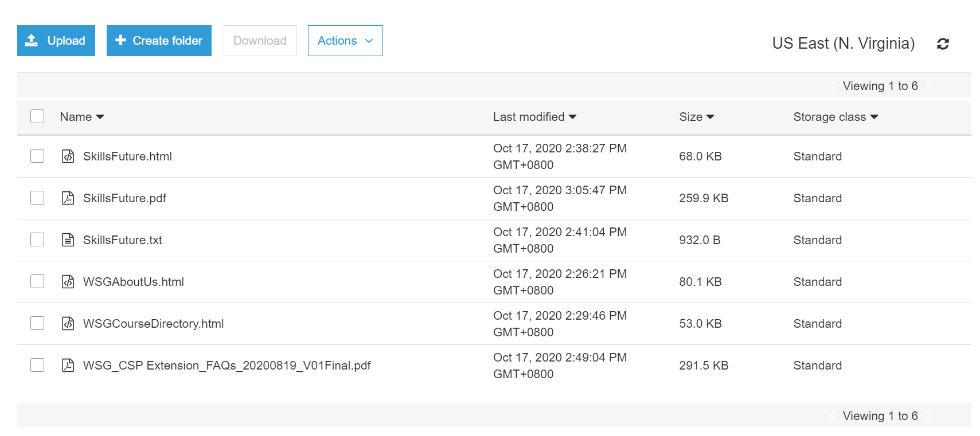980x436 pixels.
Task: Click the refresh icon beside US East region
Action: (943, 44)
